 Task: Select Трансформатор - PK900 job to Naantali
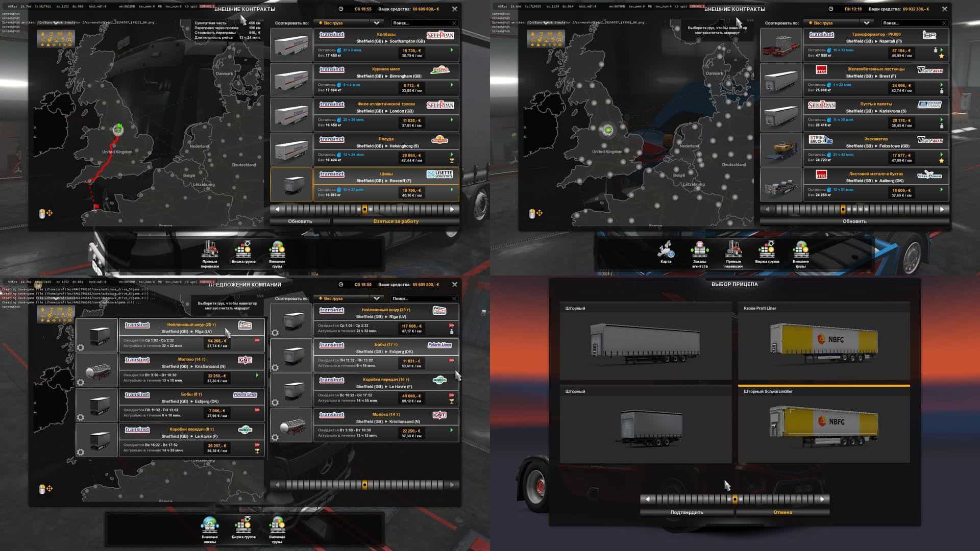(875, 38)
